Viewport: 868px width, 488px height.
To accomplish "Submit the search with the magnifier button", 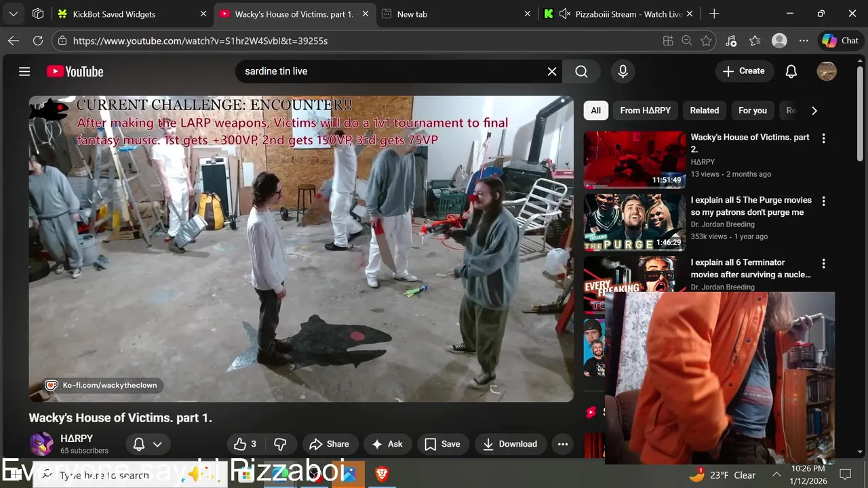I will (x=581, y=71).
